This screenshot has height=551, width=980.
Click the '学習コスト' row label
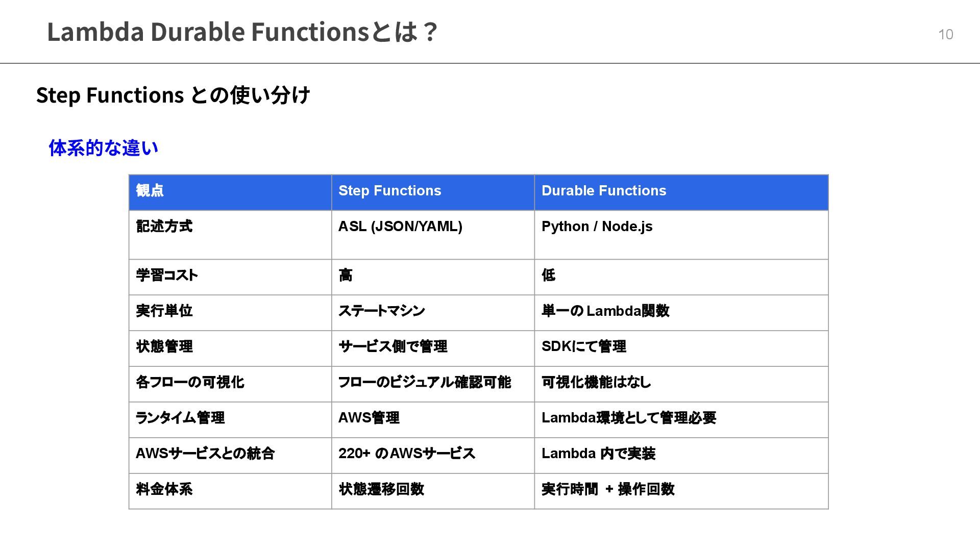tap(167, 275)
